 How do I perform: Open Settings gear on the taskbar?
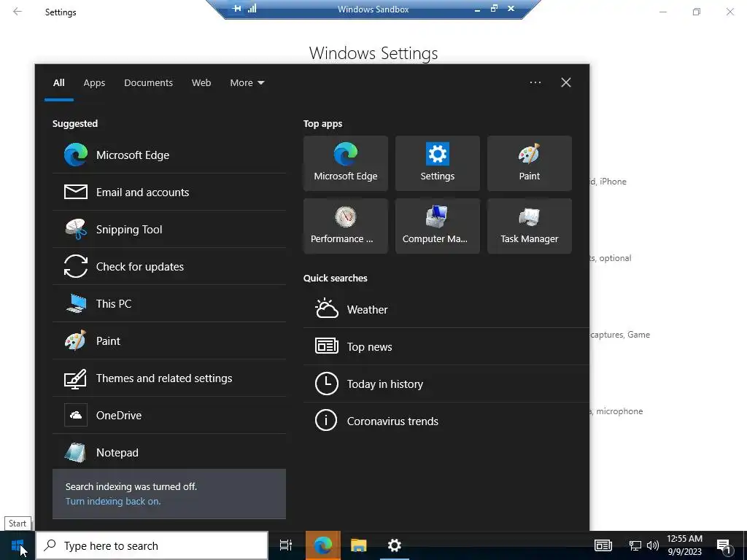coord(395,545)
